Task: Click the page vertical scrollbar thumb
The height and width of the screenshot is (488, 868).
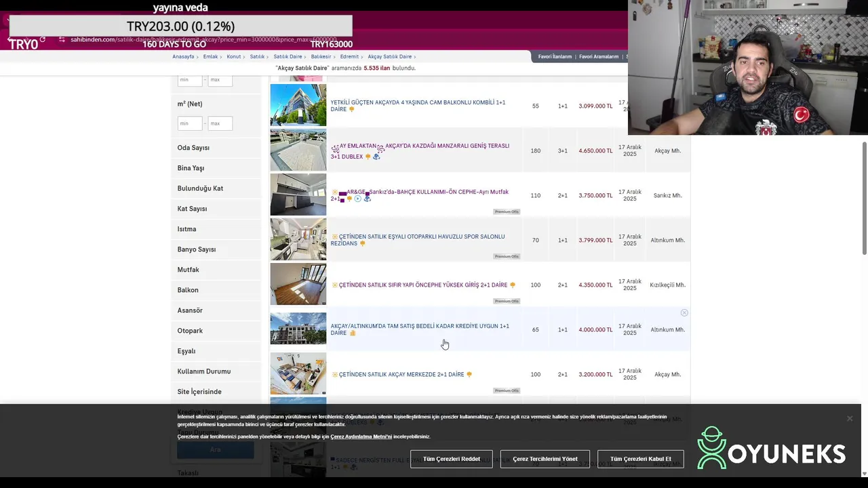Action: [x=865, y=199]
